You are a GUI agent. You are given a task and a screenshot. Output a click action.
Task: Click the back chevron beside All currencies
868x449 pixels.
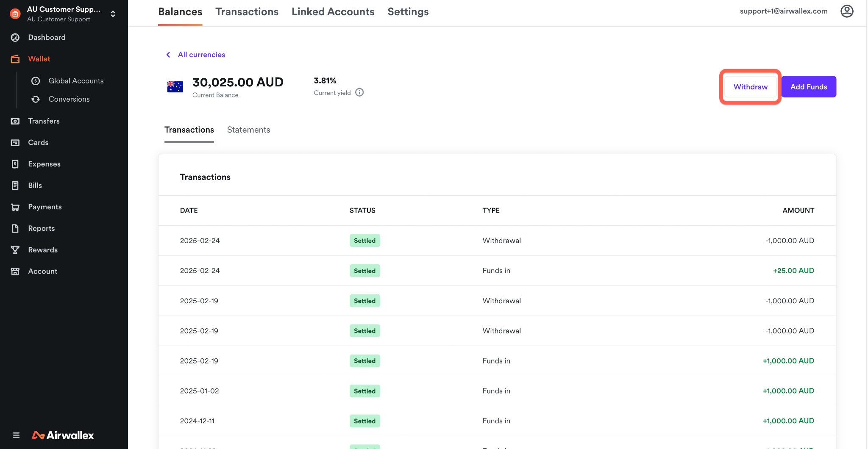click(168, 55)
